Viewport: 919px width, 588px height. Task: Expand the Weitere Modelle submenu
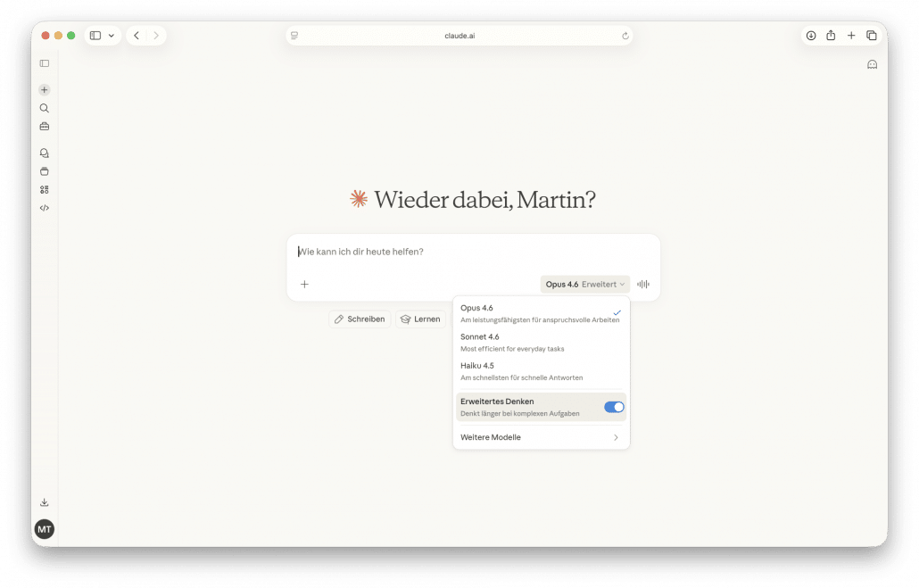[541, 437]
